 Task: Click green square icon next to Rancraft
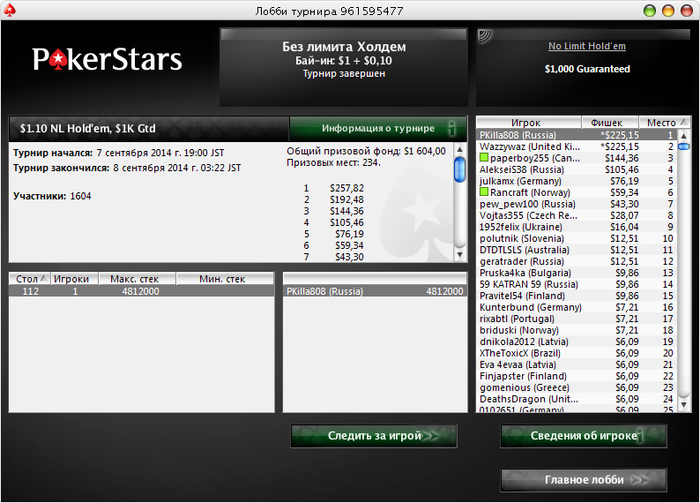484,192
